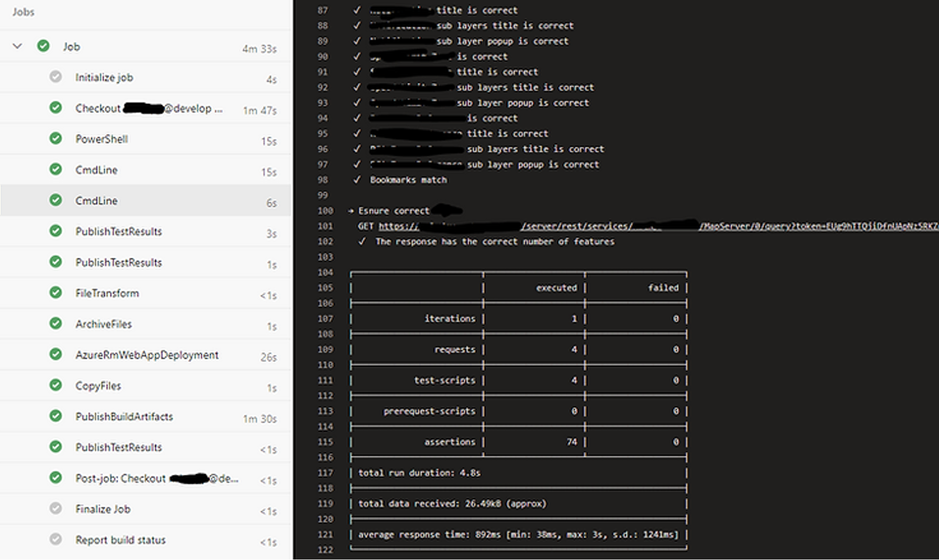Click the 'prerequest-scripts' row label
939x560 pixels.
point(429,411)
